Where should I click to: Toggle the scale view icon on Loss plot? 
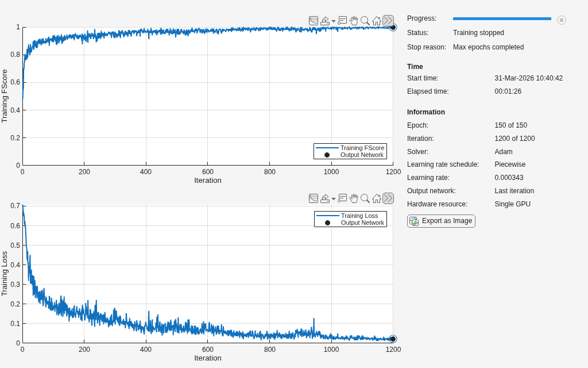[314, 198]
